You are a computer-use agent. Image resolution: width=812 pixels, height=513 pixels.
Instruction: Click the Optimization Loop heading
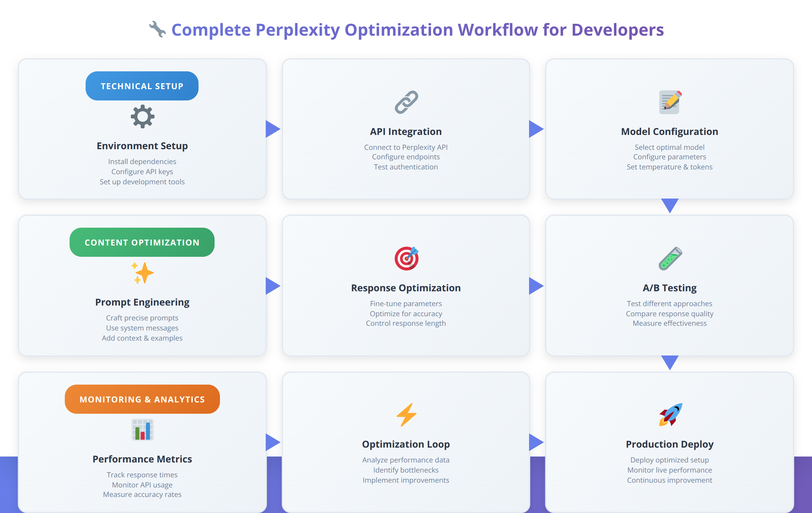pos(406,444)
